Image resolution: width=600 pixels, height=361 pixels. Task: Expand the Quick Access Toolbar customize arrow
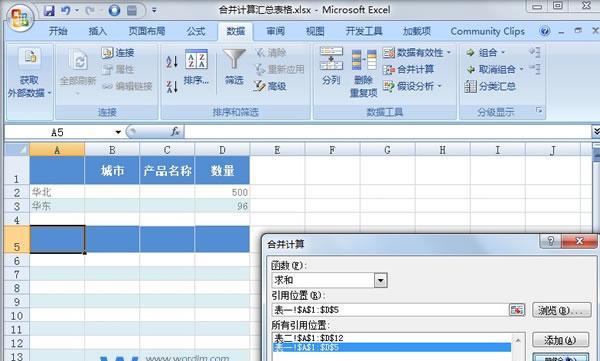pos(154,10)
